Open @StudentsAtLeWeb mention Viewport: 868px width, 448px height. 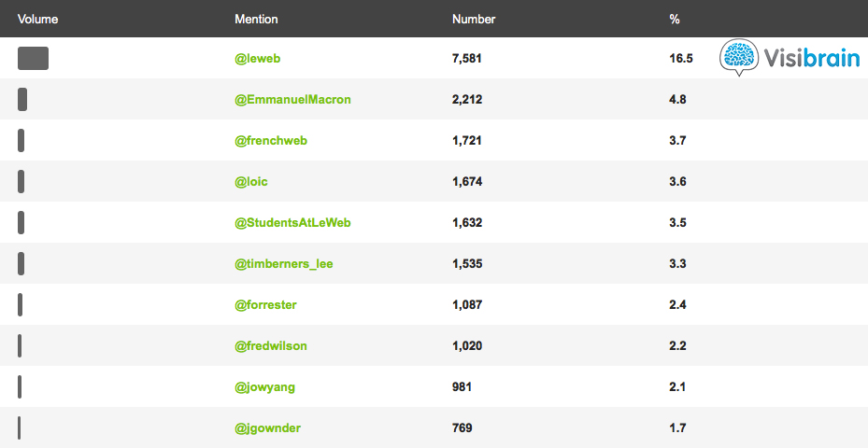click(x=292, y=223)
